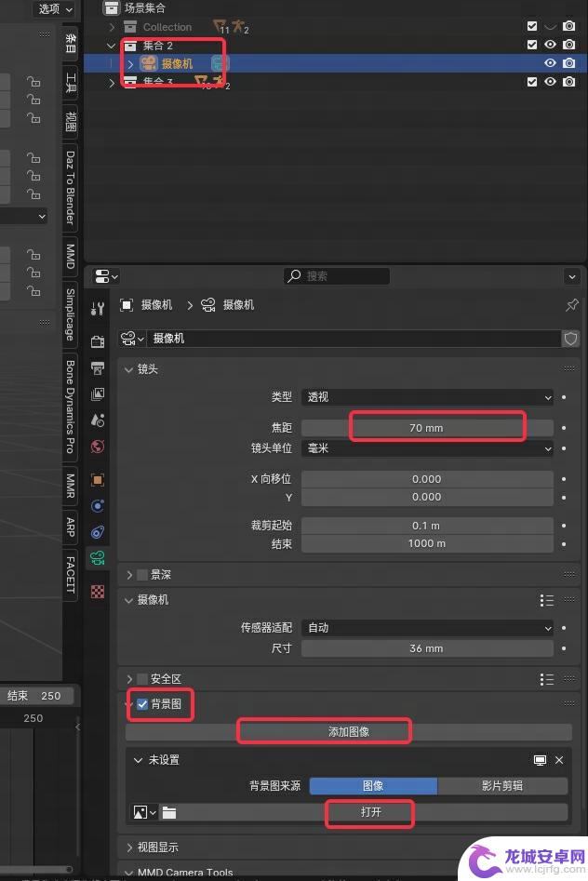
Task: Open the 传感器适配 自动 dropdown
Action: (x=427, y=628)
